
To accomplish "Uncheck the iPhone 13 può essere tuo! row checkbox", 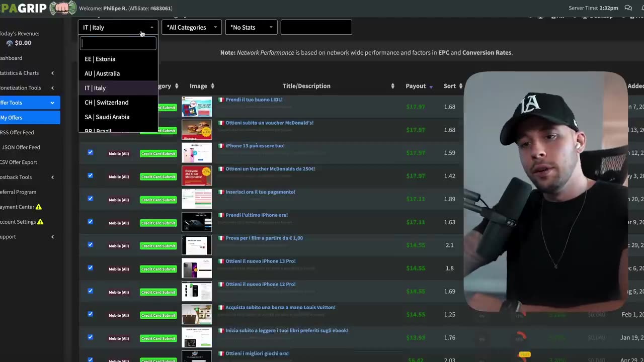I will tap(90, 152).
